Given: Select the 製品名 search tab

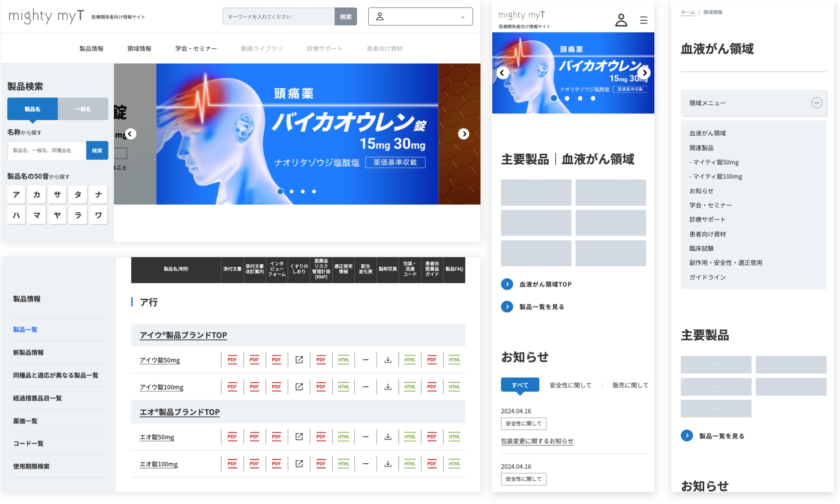Looking at the screenshot, I should click(x=32, y=109).
